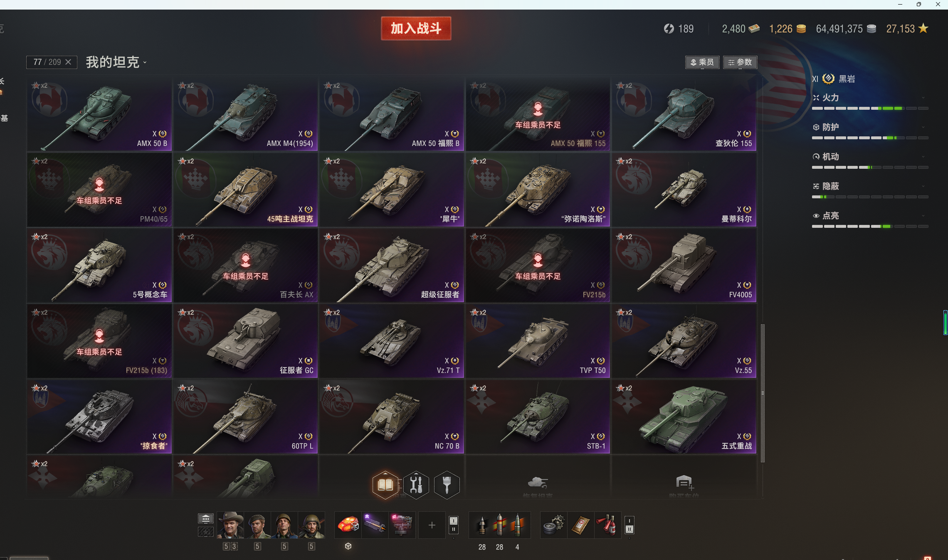Click the 加入战斗 battle button
The height and width of the screenshot is (560, 948).
(416, 28)
